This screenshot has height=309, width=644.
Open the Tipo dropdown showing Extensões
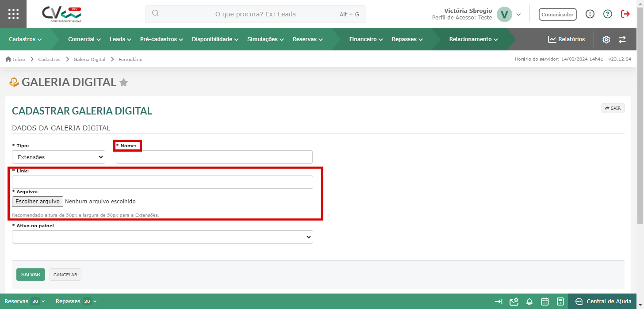[58, 157]
